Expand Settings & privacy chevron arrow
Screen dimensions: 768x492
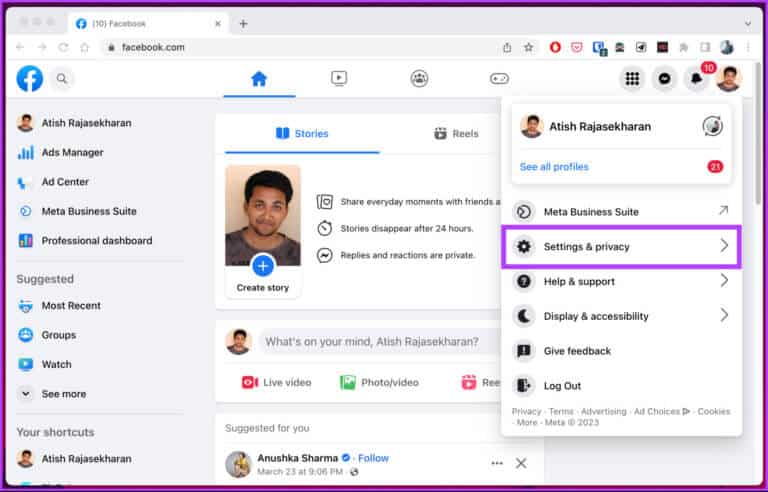pyautogui.click(x=724, y=246)
